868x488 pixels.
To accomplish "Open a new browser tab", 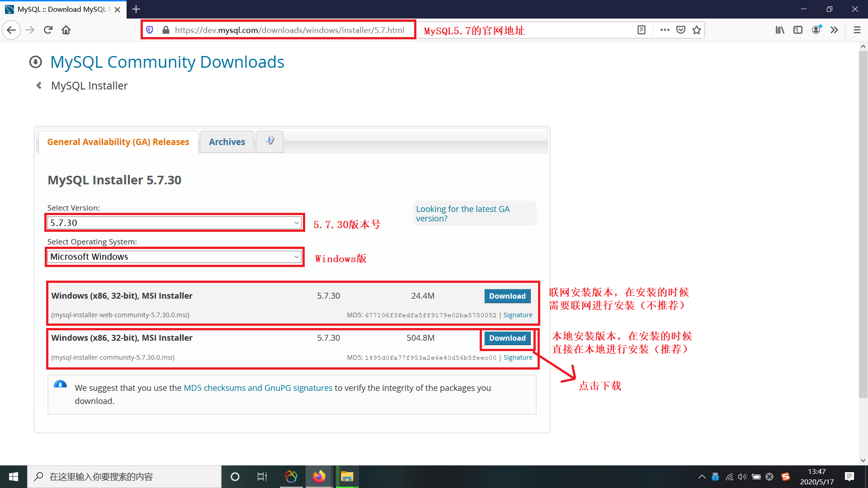I will 136,9.
